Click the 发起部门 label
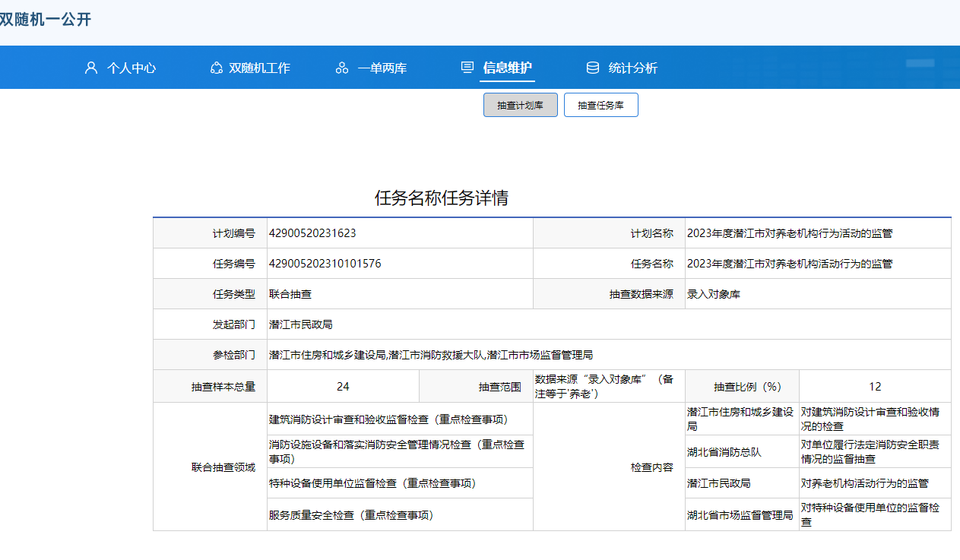This screenshot has height=560, width=960. pyautogui.click(x=234, y=324)
